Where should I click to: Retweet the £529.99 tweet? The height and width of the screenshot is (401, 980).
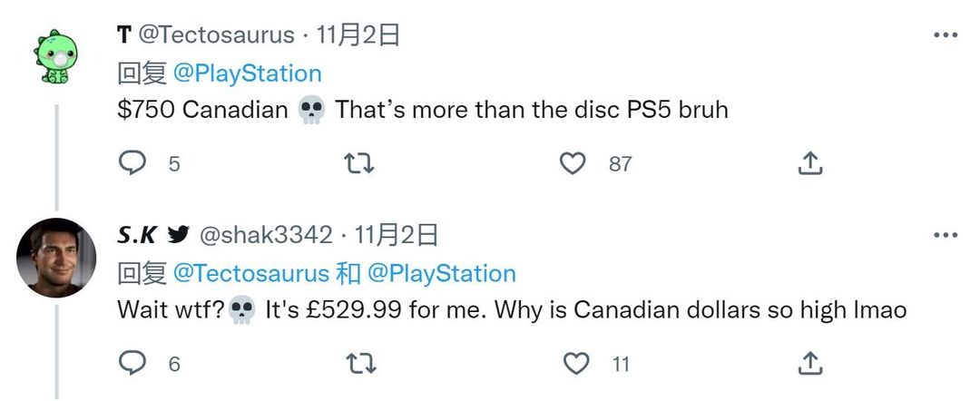coord(361,364)
